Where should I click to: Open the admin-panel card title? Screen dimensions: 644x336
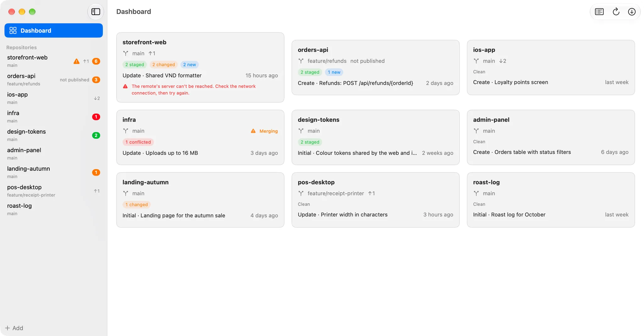click(x=491, y=120)
